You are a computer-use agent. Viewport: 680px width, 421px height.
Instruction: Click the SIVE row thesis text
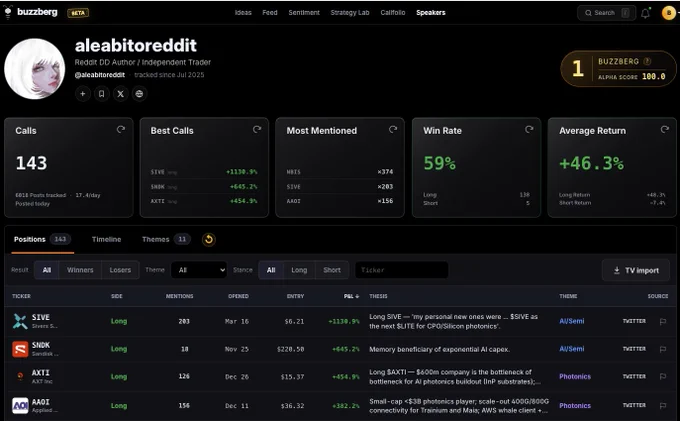pyautogui.click(x=454, y=321)
